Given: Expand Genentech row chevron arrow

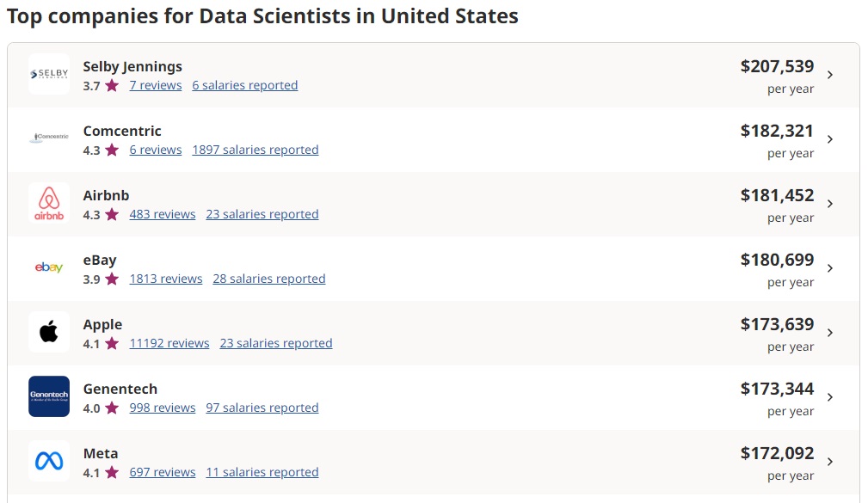Looking at the screenshot, I should click(x=830, y=397).
